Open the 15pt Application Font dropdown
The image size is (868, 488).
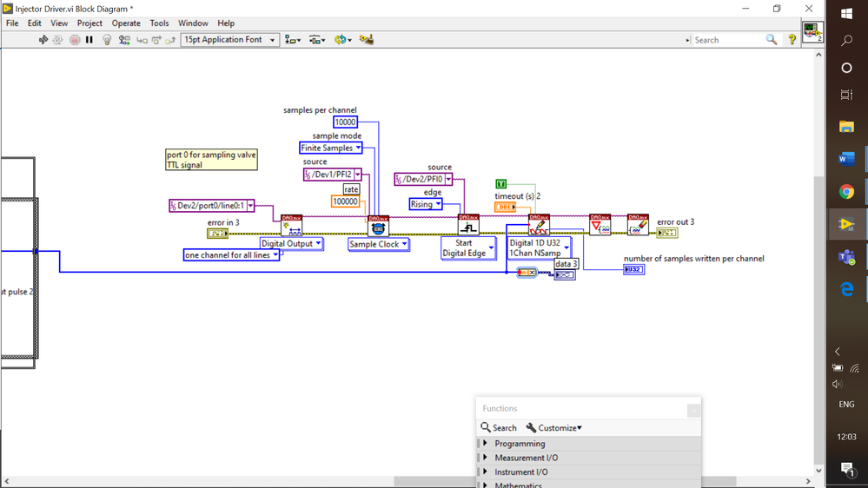coord(229,40)
